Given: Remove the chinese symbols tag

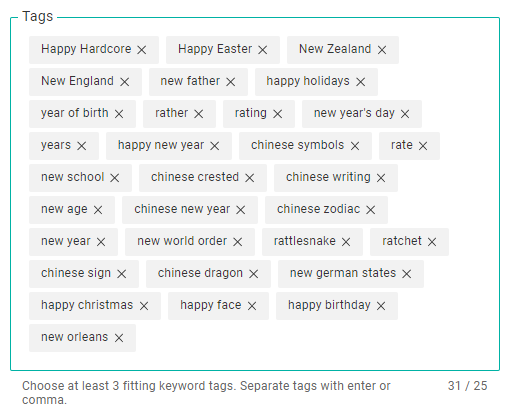Looking at the screenshot, I should (355, 146).
